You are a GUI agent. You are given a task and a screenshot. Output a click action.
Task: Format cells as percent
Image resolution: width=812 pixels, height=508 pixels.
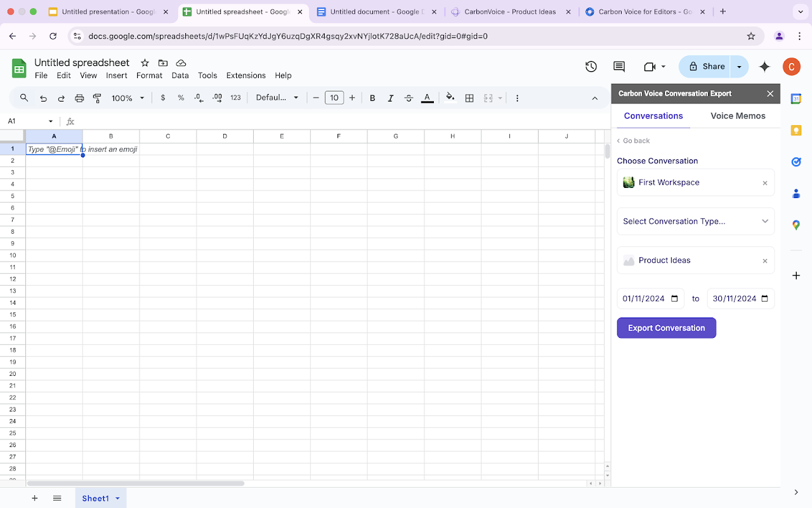pyautogui.click(x=181, y=98)
